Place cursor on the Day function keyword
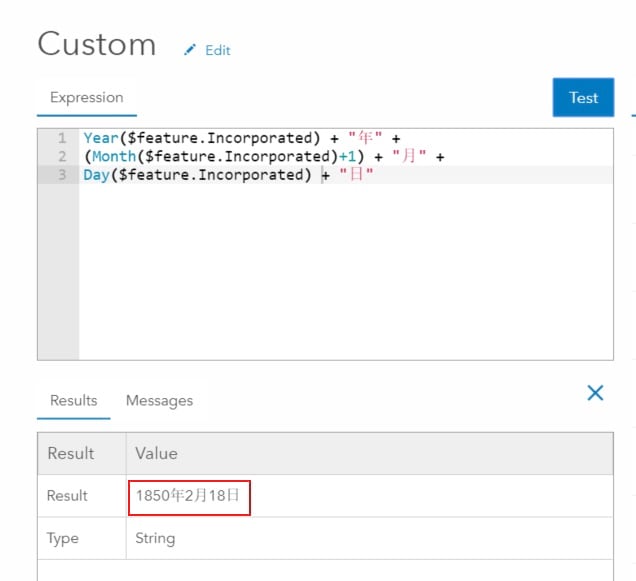 pyautogui.click(x=96, y=175)
